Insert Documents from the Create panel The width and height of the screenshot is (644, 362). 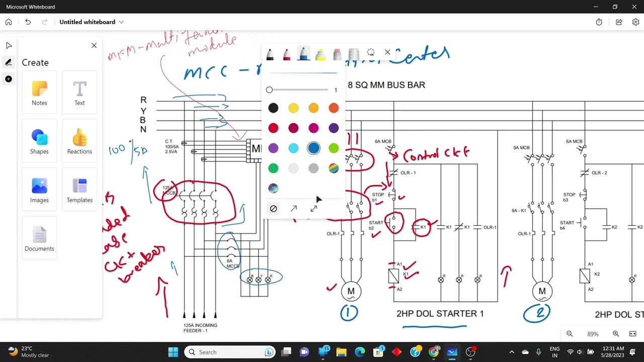coord(39,238)
